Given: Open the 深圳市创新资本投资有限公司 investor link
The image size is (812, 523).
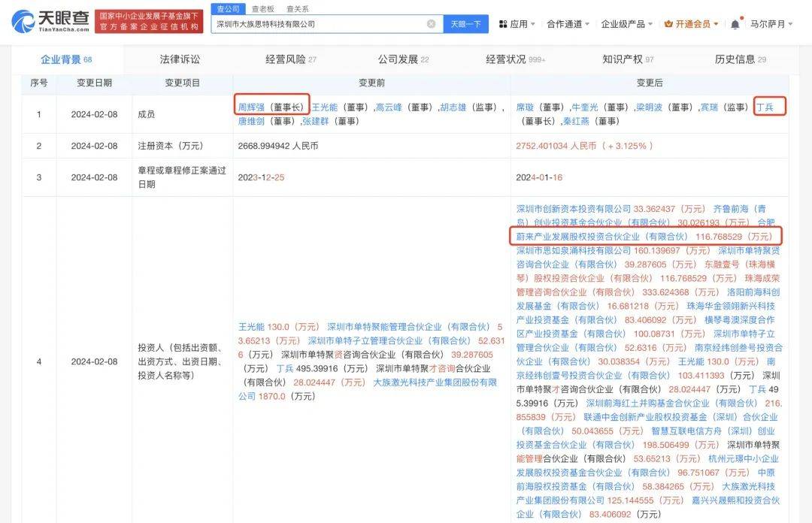Looking at the screenshot, I should tap(573, 210).
